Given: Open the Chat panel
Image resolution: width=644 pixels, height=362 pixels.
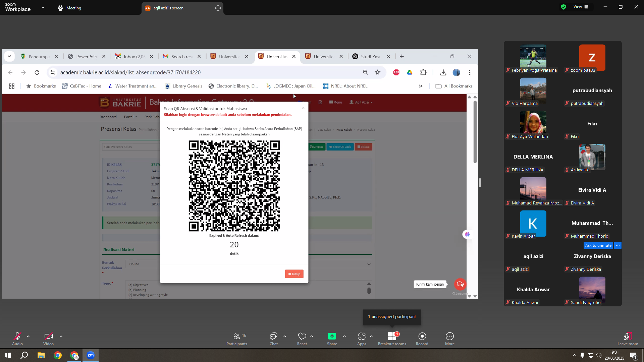Looking at the screenshot, I should (274, 339).
